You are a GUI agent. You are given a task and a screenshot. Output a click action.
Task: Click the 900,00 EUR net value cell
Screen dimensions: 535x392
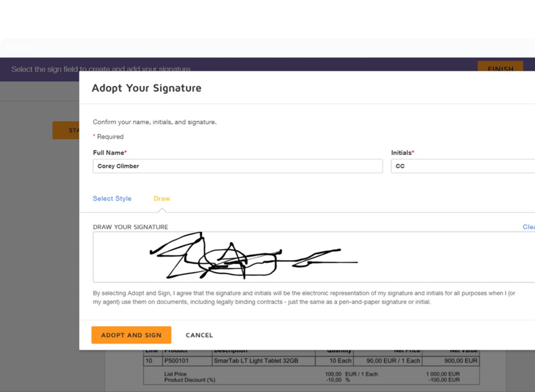coord(460,361)
